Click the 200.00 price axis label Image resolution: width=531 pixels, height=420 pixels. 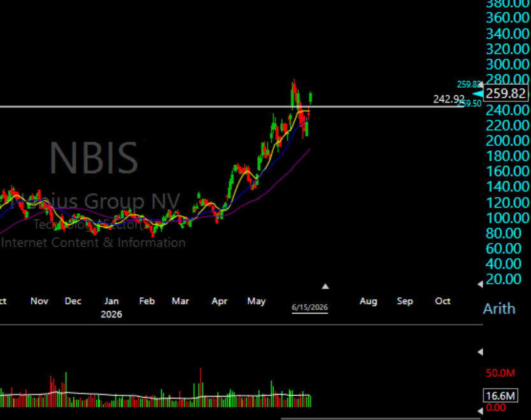(507, 141)
